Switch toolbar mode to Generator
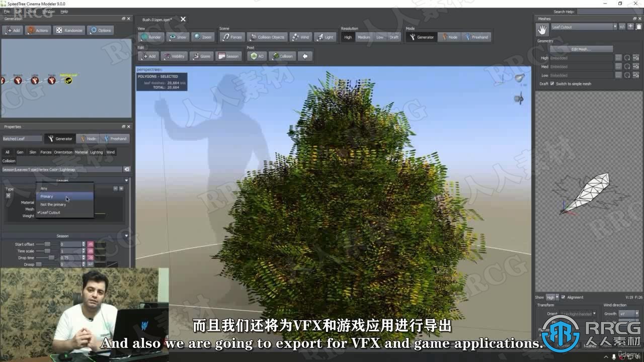 click(421, 37)
